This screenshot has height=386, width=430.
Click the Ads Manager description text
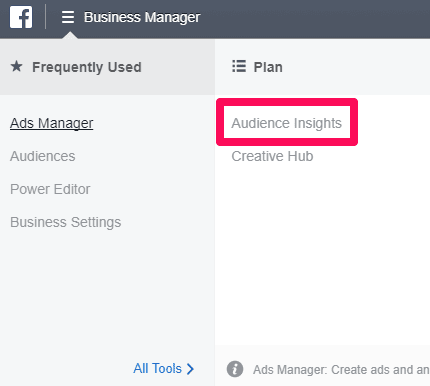coord(341,369)
